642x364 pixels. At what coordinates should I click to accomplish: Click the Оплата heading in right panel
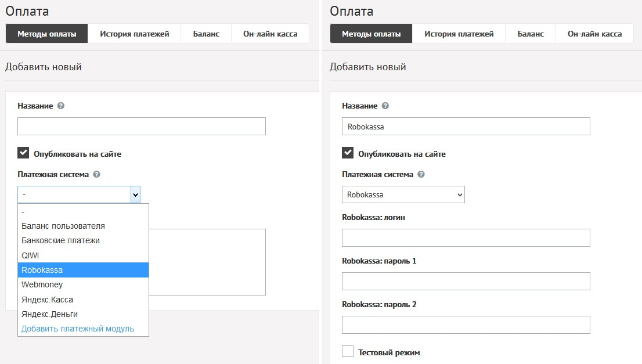(351, 11)
